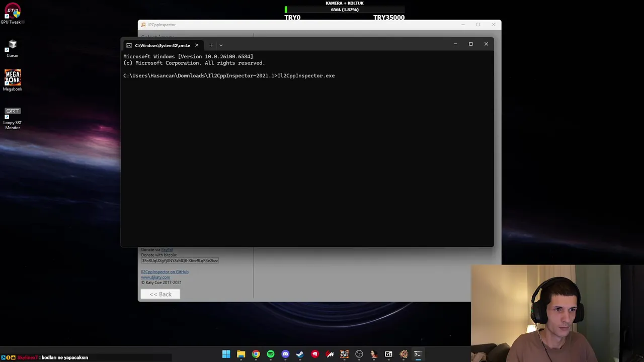Add a new terminal tab
The image size is (644, 362).
[211, 45]
